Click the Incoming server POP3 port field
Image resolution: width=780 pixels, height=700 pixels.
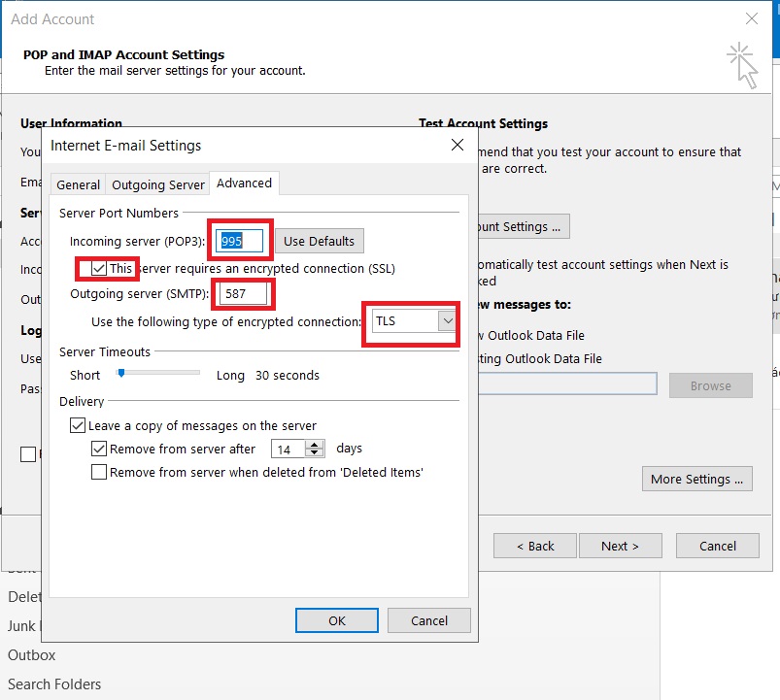240,241
